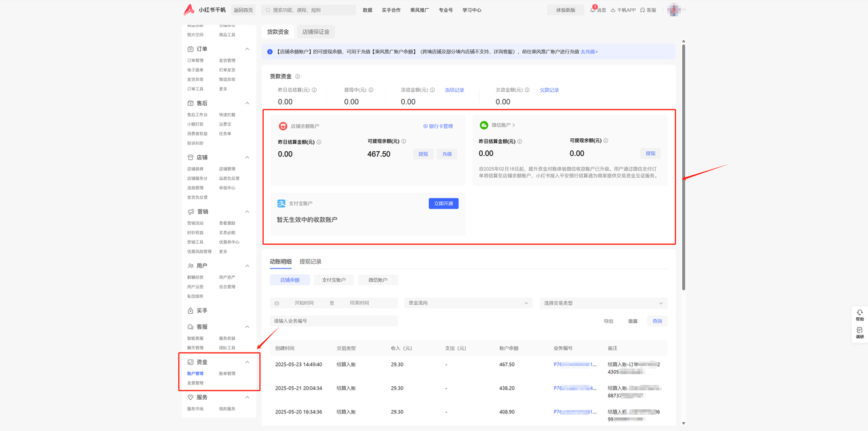Collapse the 订单 sidebar section
Image resolution: width=868 pixels, height=431 pixels.
247,49
